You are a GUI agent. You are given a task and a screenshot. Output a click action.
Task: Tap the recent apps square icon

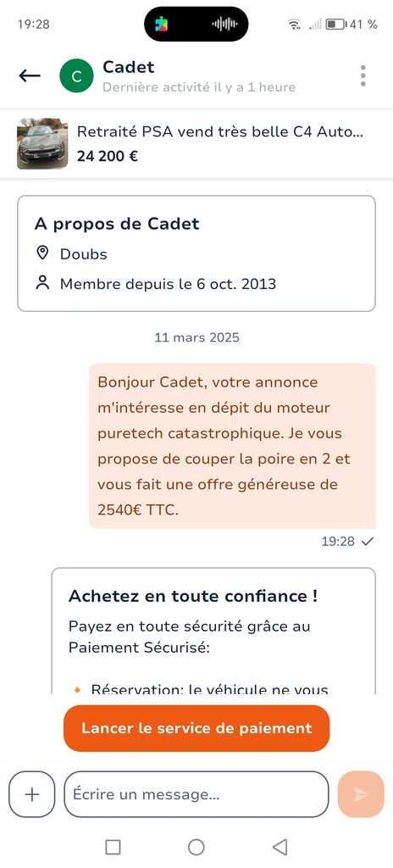(x=113, y=847)
